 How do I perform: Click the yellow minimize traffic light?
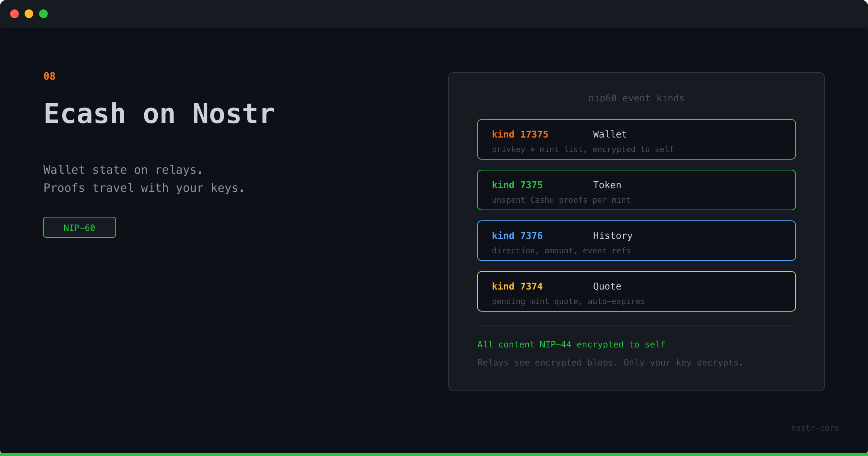tap(29, 14)
